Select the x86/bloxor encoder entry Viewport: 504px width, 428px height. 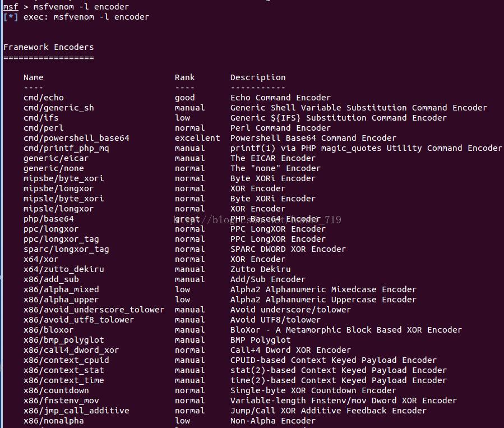tap(49, 330)
